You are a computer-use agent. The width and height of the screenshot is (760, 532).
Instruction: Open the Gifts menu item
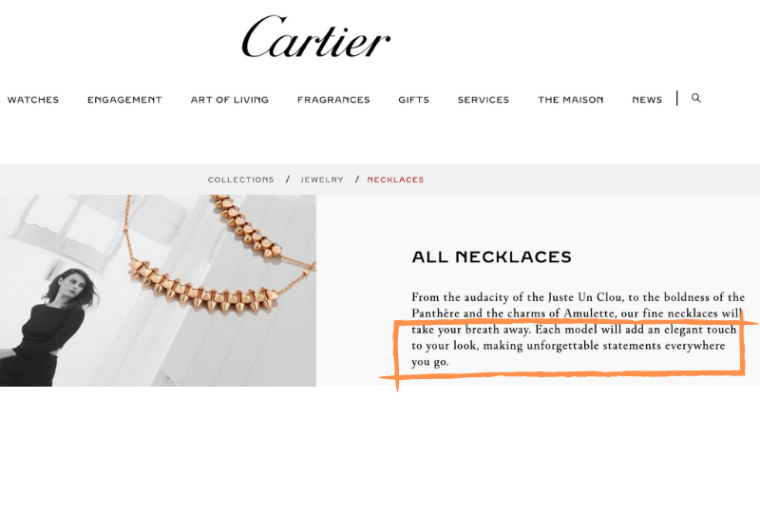point(414,100)
